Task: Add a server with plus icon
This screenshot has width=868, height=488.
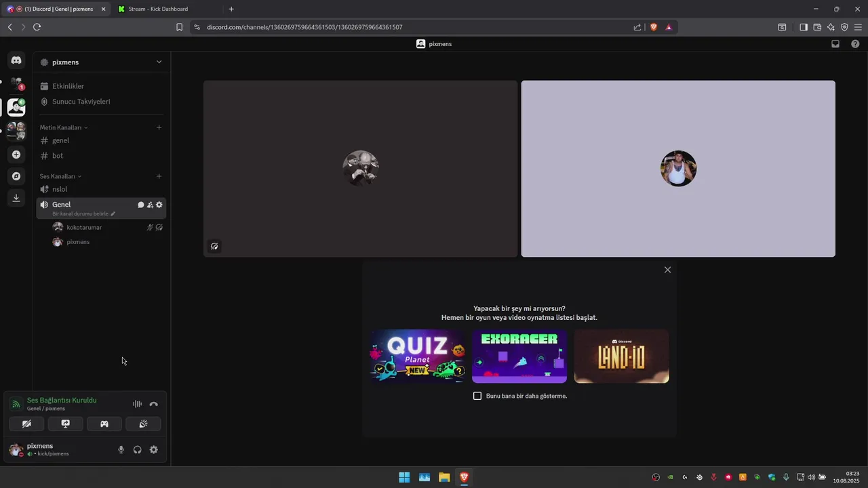Action: tap(16, 155)
